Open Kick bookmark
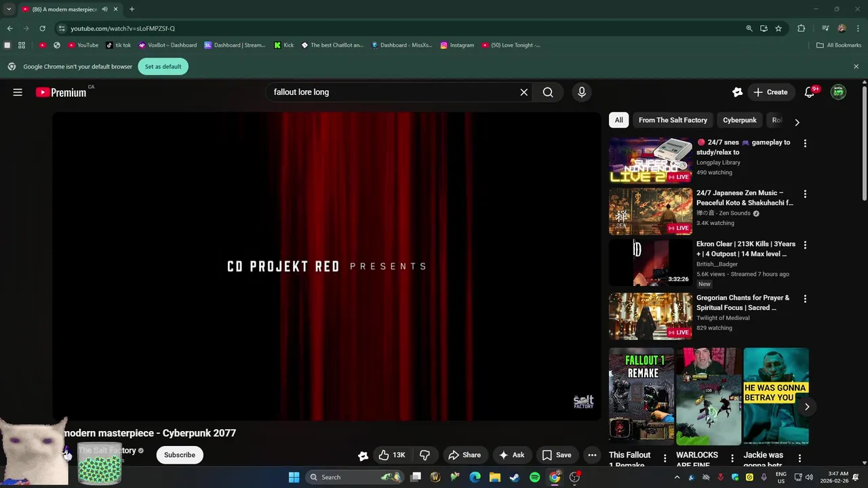The image size is (868, 488). point(284,45)
